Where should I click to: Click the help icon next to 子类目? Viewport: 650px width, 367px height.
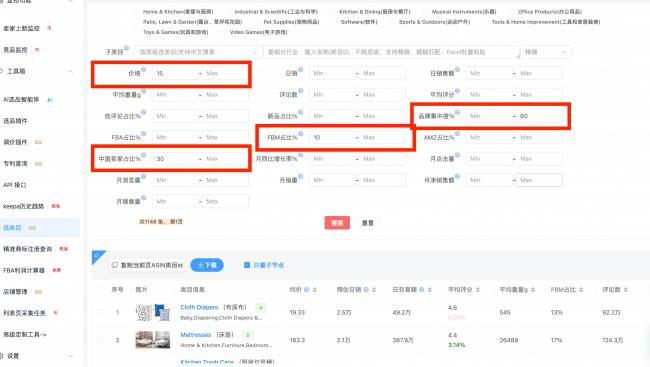point(126,48)
